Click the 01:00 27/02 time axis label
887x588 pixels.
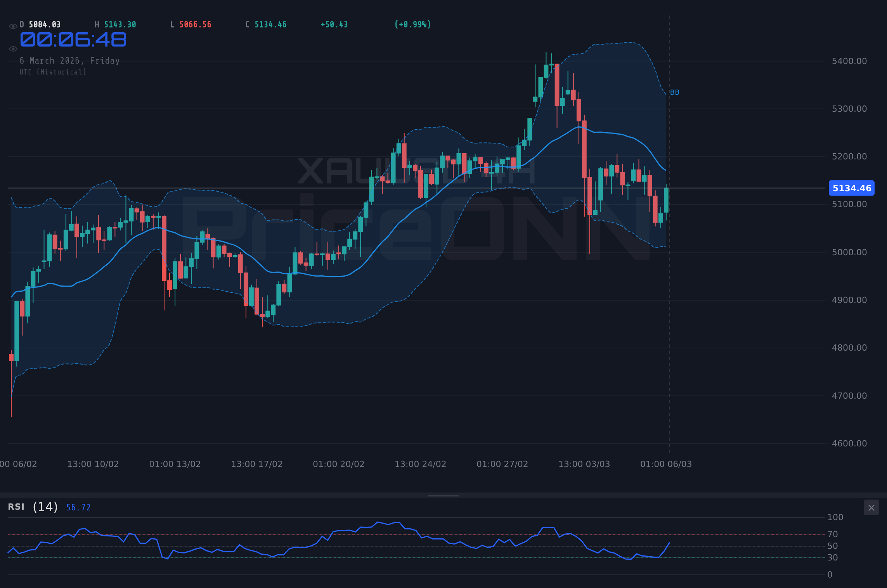pyautogui.click(x=502, y=464)
